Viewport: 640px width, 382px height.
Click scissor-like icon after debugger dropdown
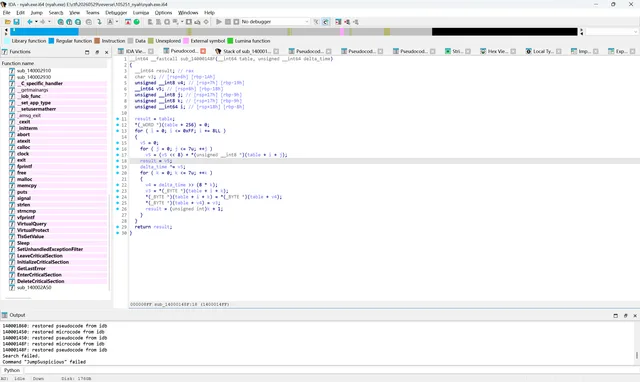[316, 22]
